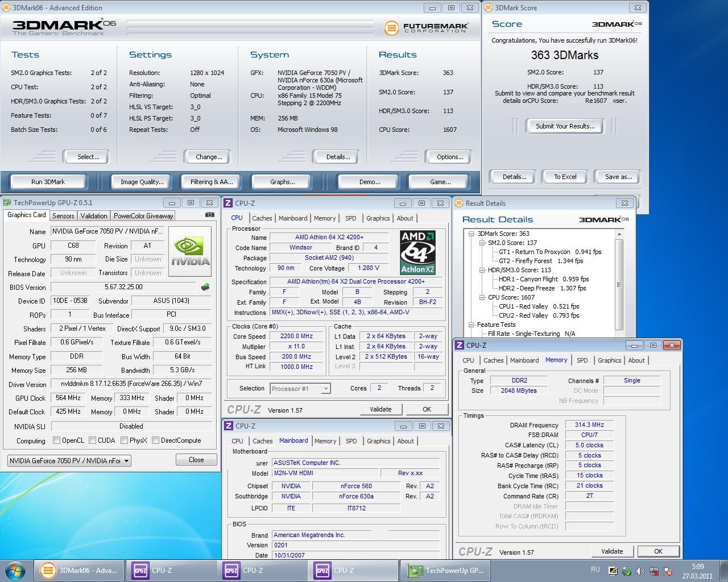Image resolution: width=728 pixels, height=582 pixels.
Task: Click Validate in the CPU-Z CPU window
Action: coord(380,409)
